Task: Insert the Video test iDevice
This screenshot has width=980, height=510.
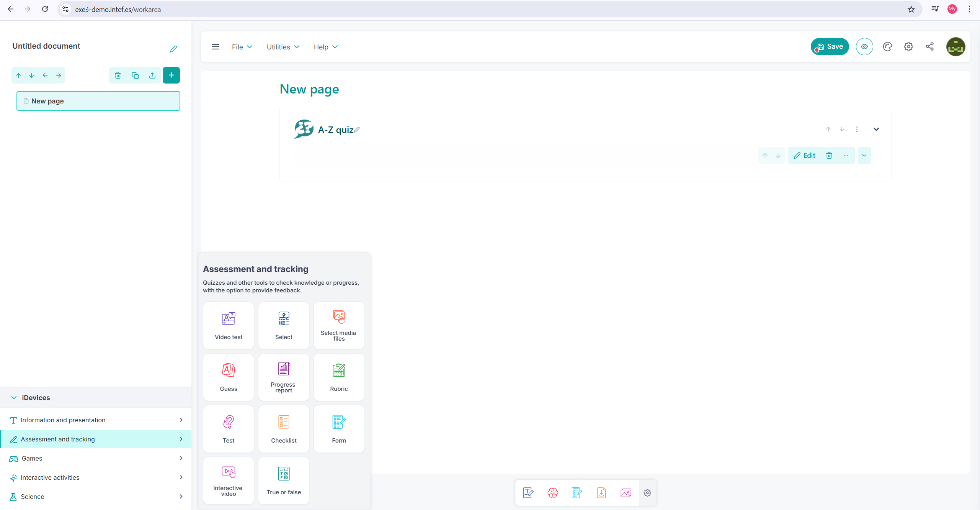Action: pos(229,325)
